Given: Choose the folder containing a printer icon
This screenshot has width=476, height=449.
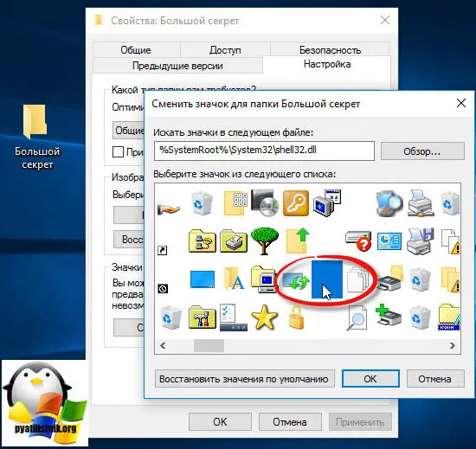Looking at the screenshot, I should click(x=234, y=241).
